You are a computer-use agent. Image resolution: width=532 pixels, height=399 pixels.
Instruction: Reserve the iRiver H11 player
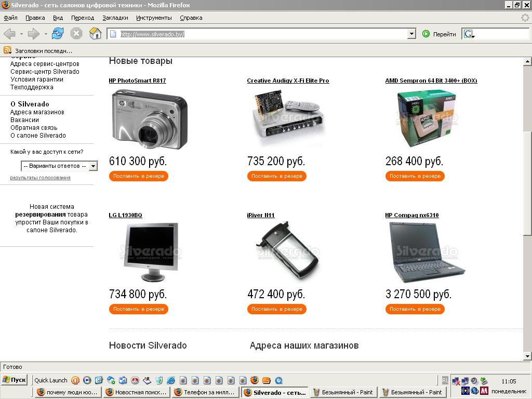(277, 309)
